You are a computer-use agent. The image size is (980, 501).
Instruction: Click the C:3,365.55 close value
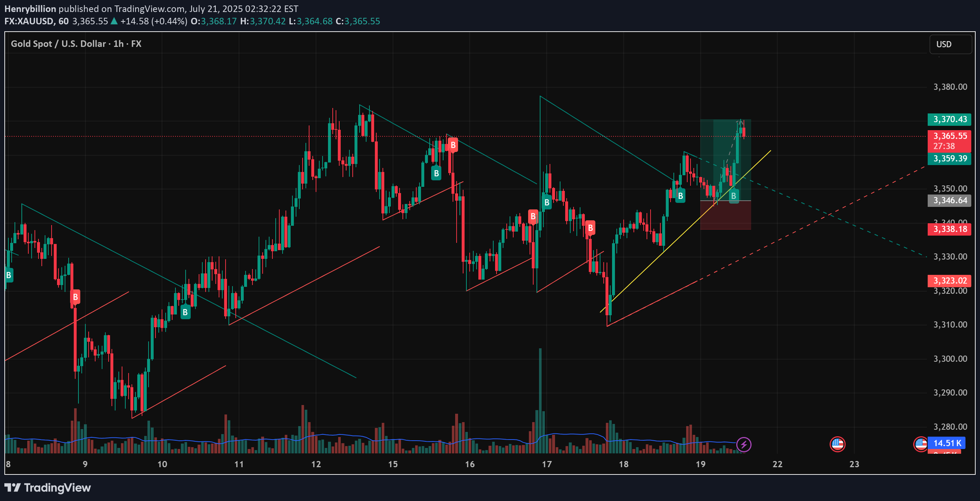click(358, 21)
